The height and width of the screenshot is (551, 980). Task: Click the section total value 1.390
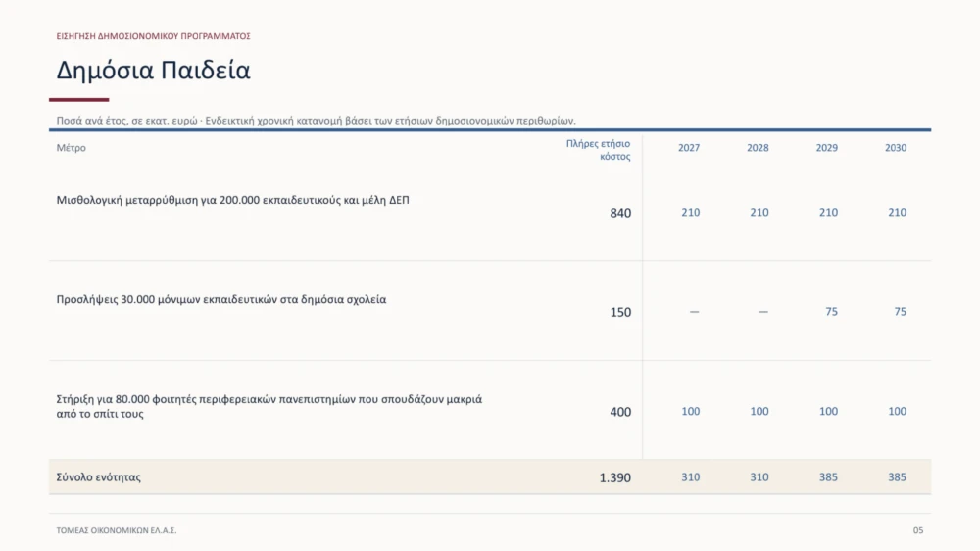click(615, 477)
